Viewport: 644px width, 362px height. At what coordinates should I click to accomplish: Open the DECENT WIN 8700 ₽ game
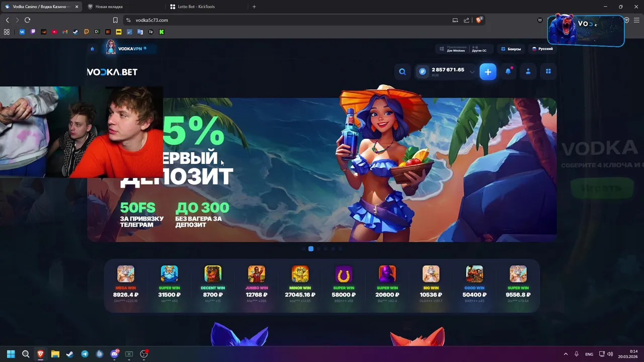point(213,285)
